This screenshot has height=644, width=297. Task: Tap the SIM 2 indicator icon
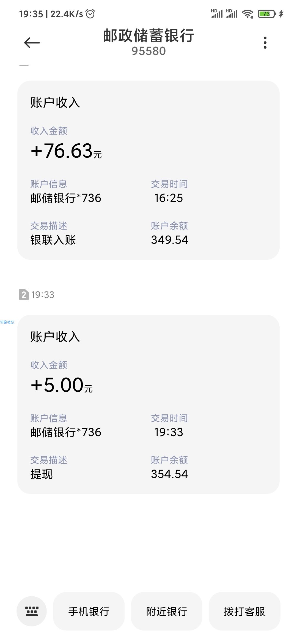[x=24, y=295]
